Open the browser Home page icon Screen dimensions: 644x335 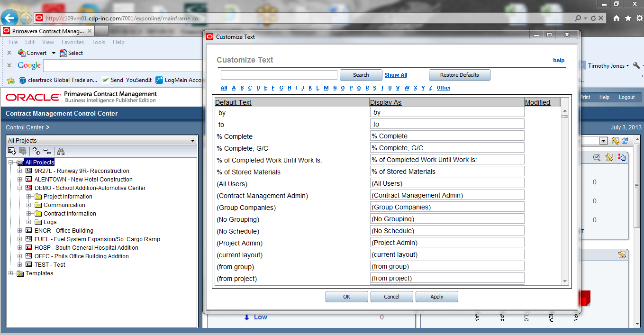coord(617,18)
